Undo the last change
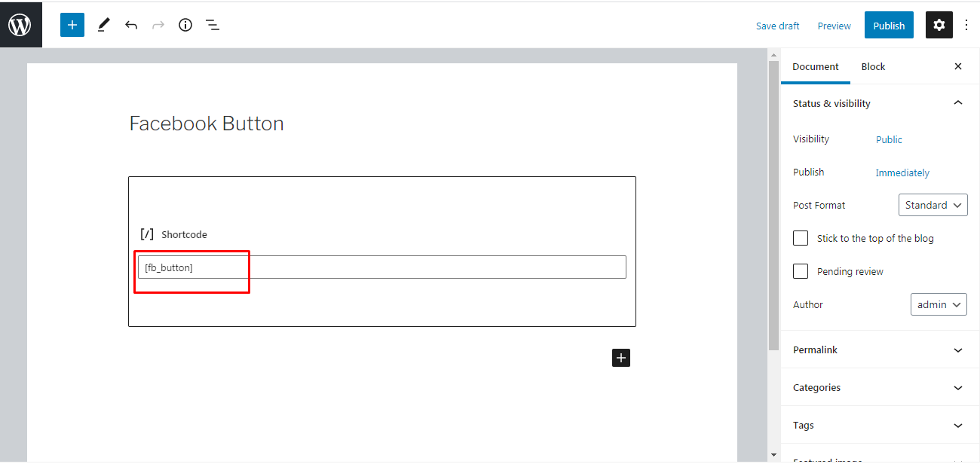The width and height of the screenshot is (980, 464). (131, 25)
